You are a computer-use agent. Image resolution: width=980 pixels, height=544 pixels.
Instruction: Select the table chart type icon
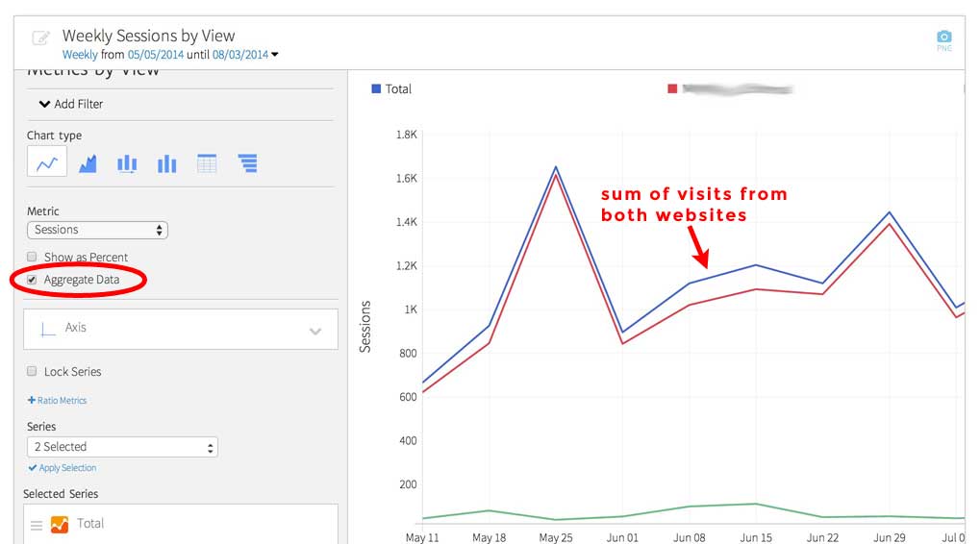pos(207,163)
